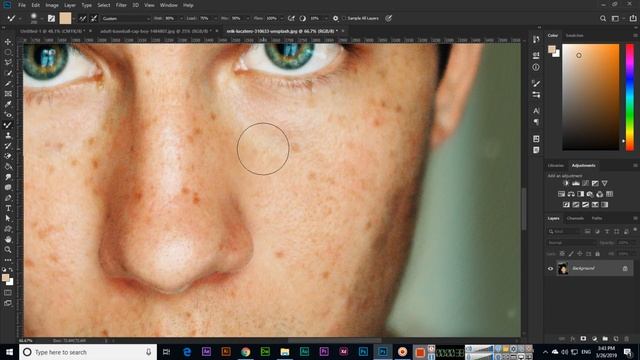Viewport: 640px width, 360px height.
Task: Click the toolbar foreground color swatch
Action: point(5,278)
